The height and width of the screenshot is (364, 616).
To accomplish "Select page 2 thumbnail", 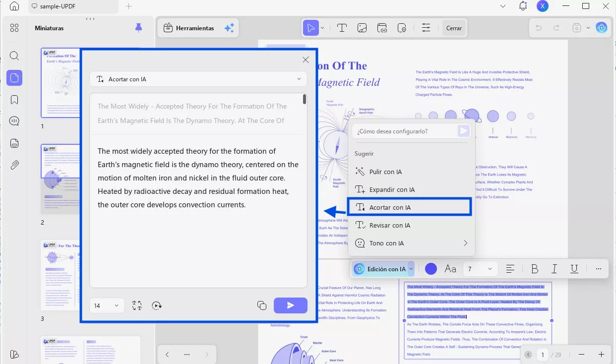I will tap(61, 179).
